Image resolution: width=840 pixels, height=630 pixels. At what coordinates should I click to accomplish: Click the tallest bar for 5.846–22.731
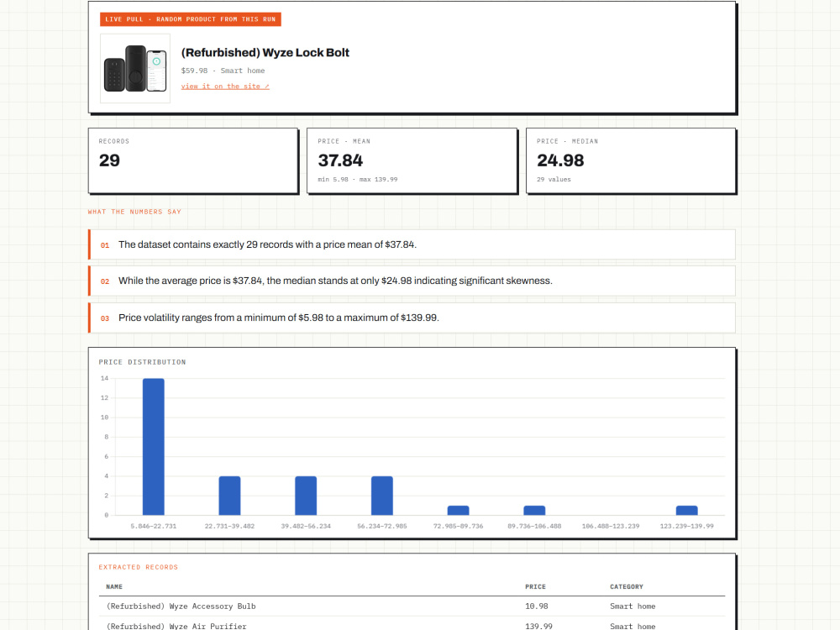pyautogui.click(x=153, y=447)
